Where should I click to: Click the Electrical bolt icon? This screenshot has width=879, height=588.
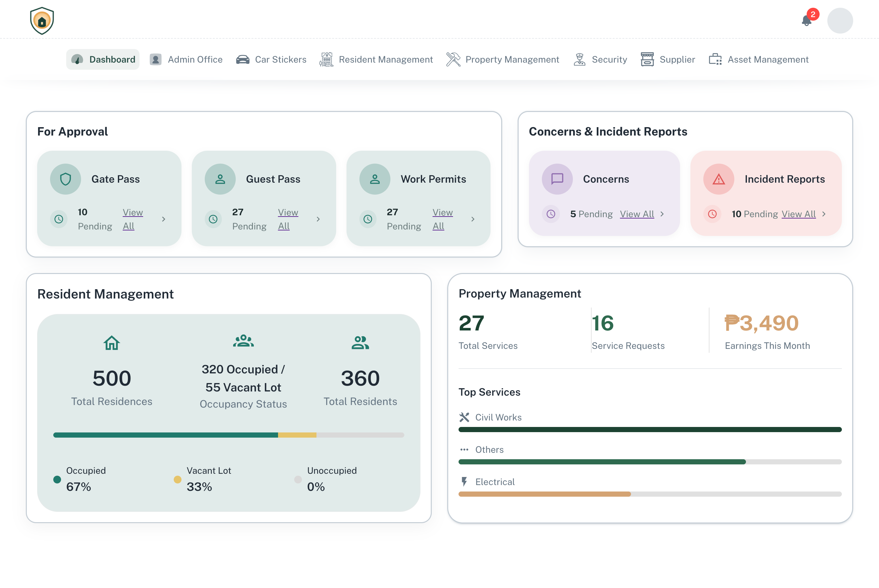(x=464, y=482)
